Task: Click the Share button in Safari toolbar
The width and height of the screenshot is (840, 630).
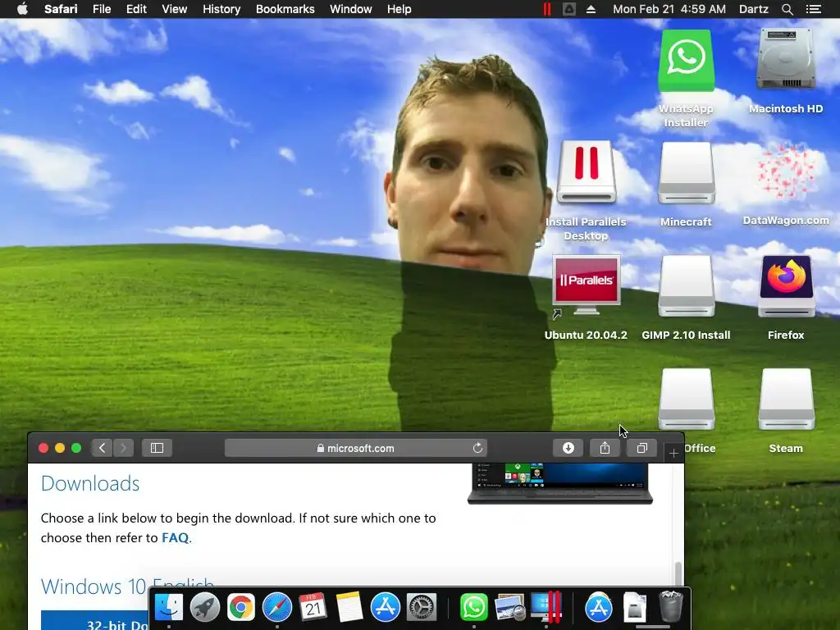Action: pyautogui.click(x=605, y=448)
